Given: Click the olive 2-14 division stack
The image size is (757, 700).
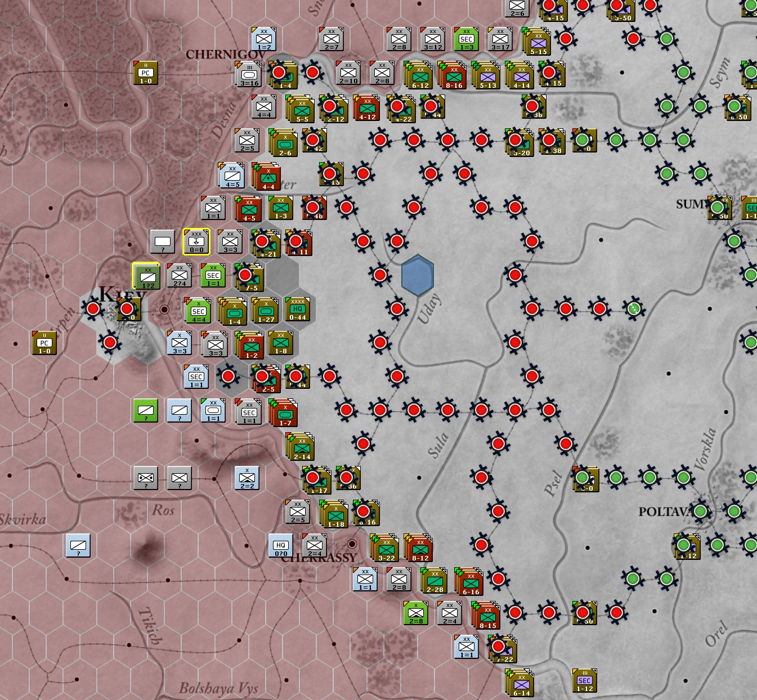Looking at the screenshot, I should pos(300,446).
